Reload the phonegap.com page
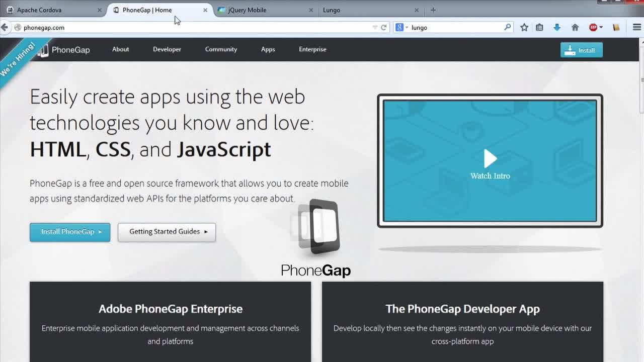The width and height of the screenshot is (644, 362). point(383,28)
